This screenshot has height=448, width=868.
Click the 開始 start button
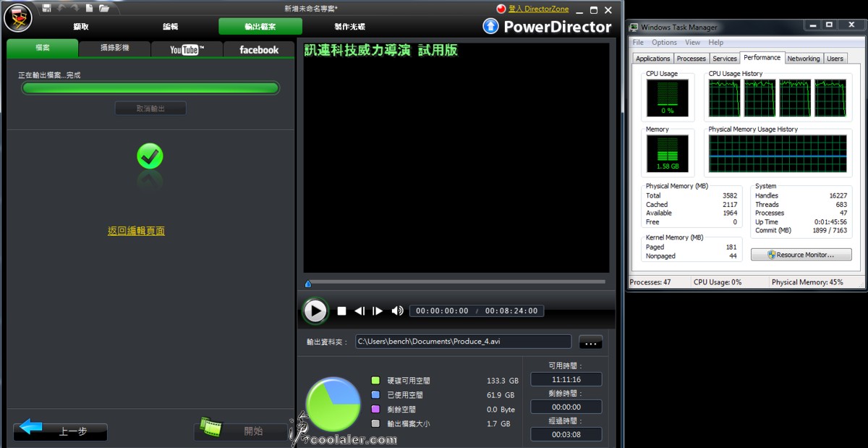tap(241, 431)
